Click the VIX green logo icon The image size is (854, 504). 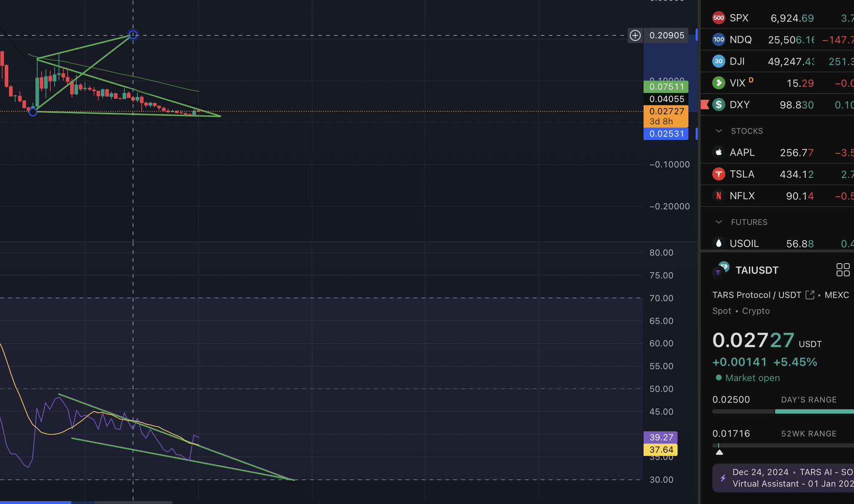718,83
